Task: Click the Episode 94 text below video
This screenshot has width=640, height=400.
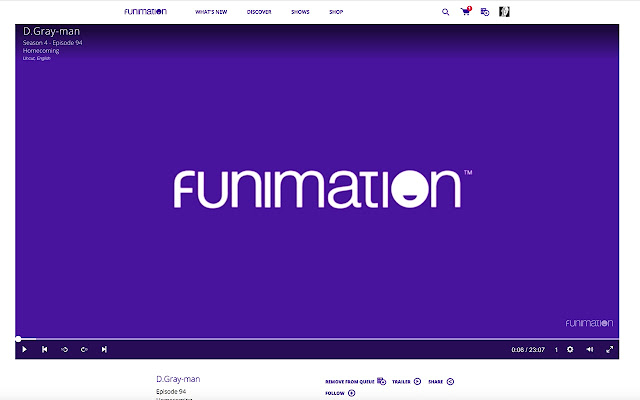Action: click(x=171, y=391)
